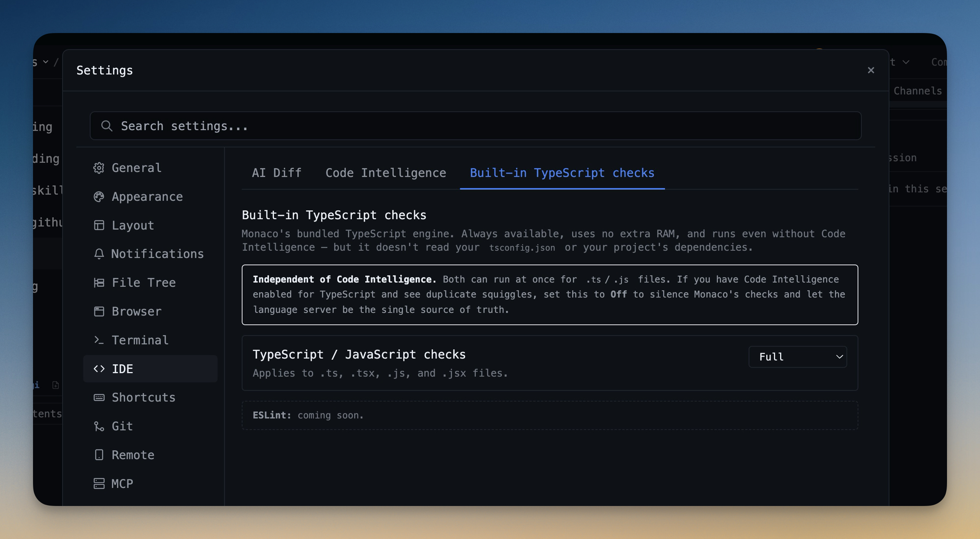Click the File Tree icon

pos(99,283)
